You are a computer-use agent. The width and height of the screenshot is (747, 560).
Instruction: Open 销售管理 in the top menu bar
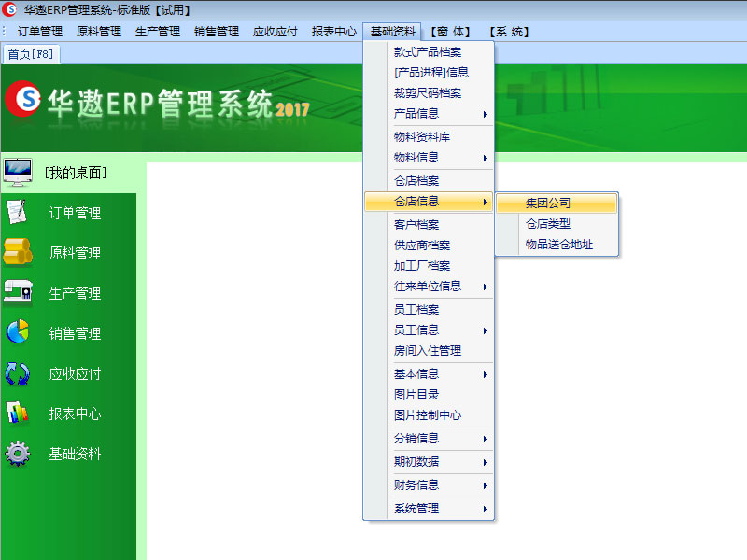(217, 32)
